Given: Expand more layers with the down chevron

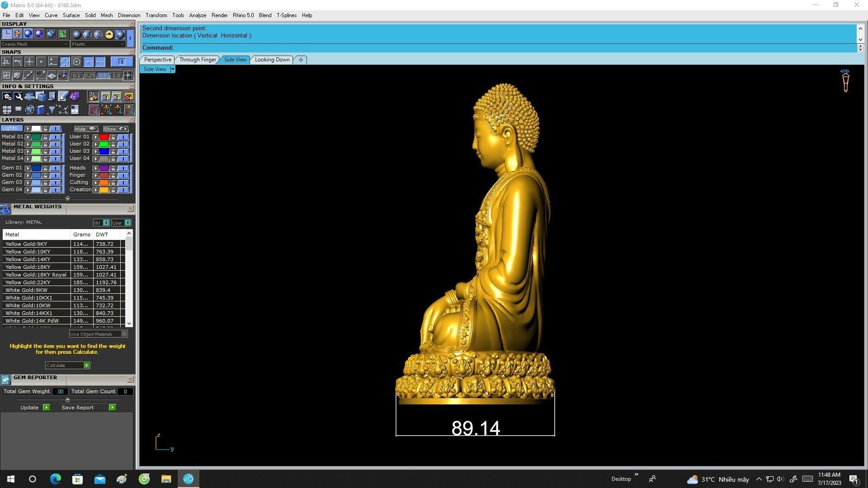Looking at the screenshot, I should click(68, 199).
